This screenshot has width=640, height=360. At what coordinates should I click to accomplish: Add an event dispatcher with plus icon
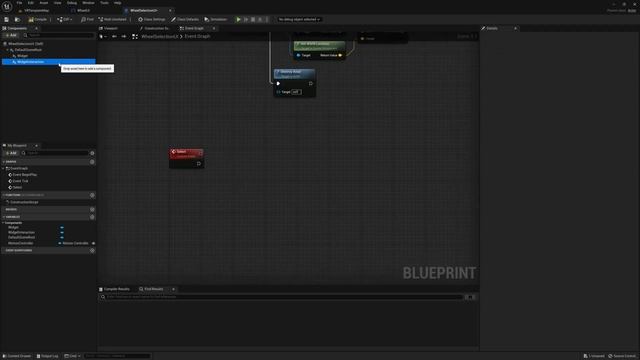[x=92, y=250]
